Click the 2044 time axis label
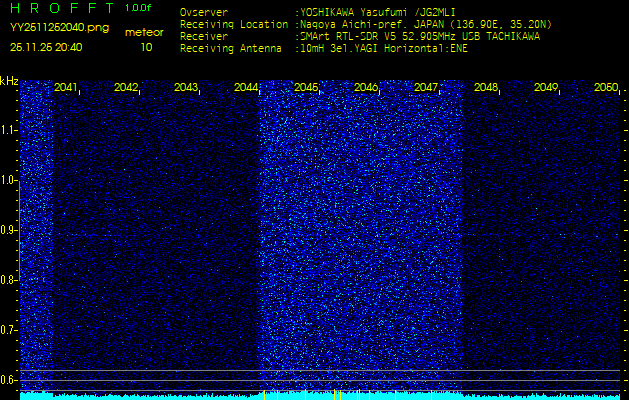 246,87
